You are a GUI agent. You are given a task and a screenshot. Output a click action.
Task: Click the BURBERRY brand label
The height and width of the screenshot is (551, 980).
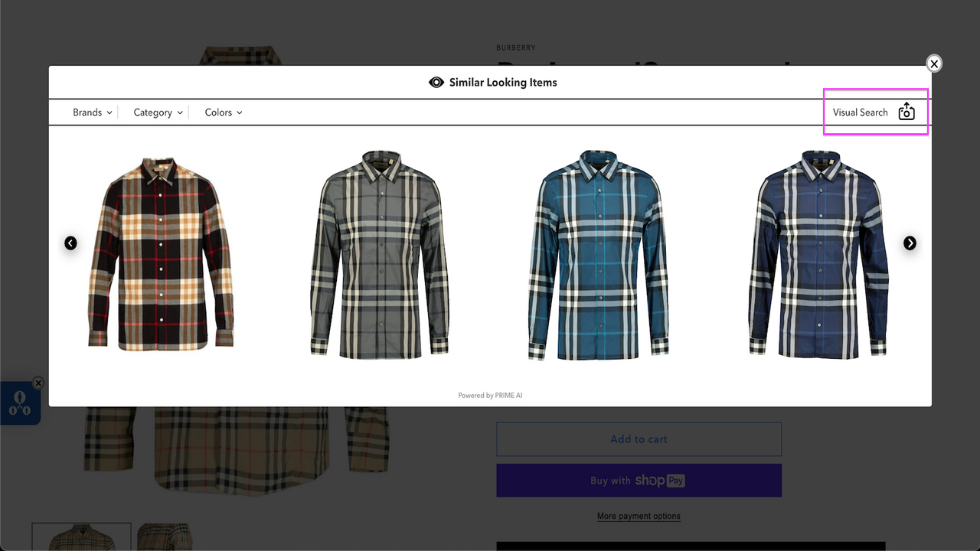(x=516, y=48)
